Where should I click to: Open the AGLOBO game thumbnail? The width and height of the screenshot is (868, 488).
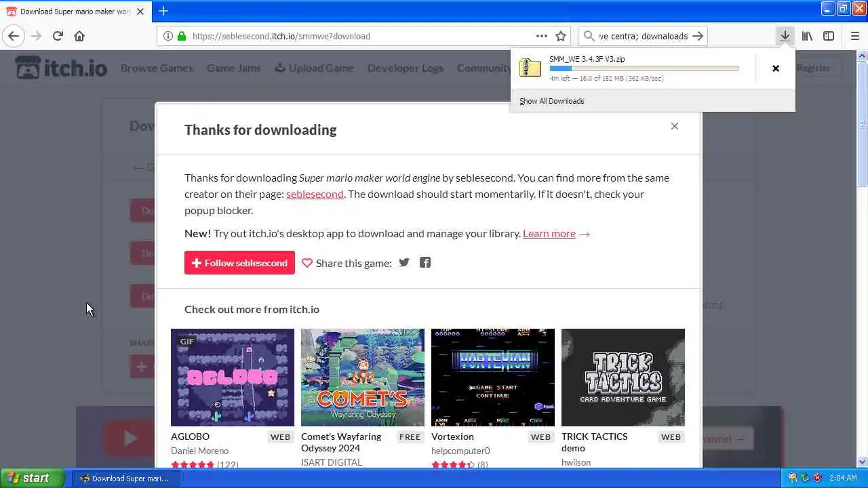233,378
